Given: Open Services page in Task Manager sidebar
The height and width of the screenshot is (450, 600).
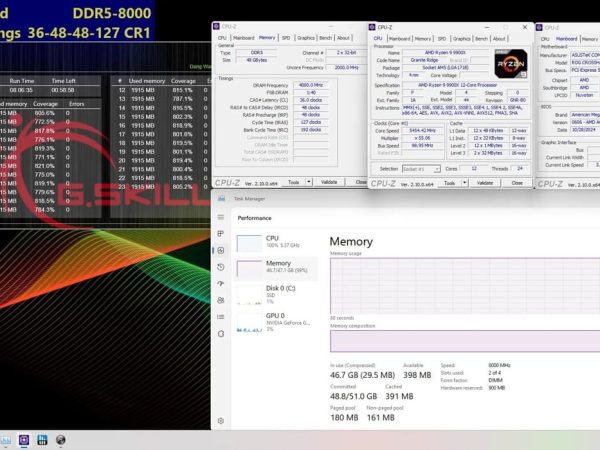Looking at the screenshot, I should pos(221,334).
